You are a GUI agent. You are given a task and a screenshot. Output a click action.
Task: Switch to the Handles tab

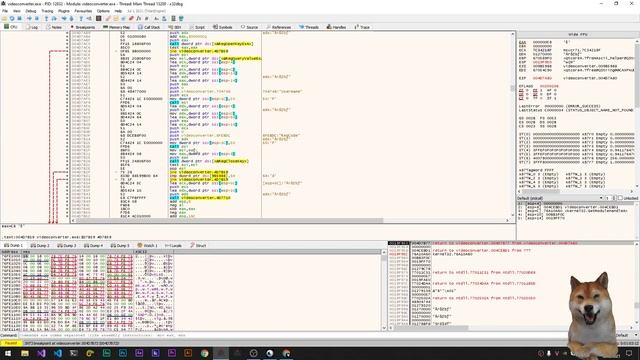pyautogui.click(x=336, y=27)
